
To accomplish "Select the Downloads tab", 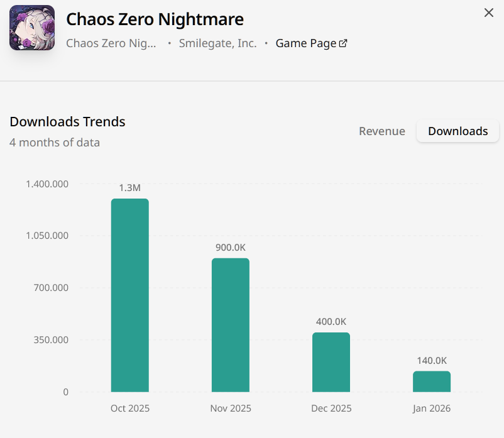I will pyautogui.click(x=457, y=131).
